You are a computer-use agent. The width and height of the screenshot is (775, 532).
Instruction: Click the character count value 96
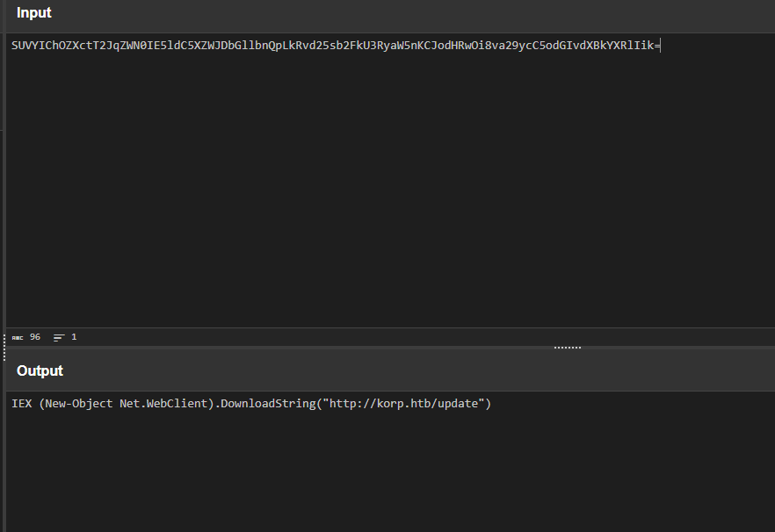[x=35, y=337]
